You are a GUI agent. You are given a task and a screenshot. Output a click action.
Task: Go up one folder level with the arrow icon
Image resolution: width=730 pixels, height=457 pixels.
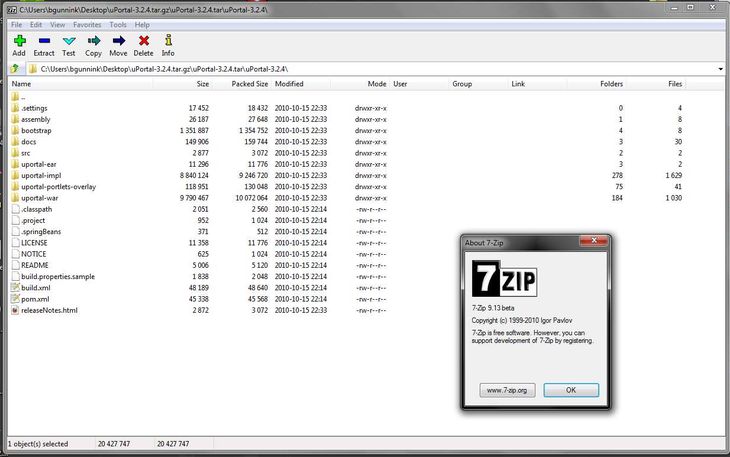coord(14,69)
